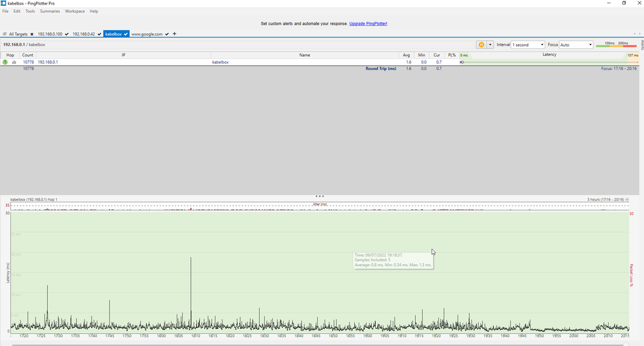Screen dimensions: 644x346
Task: Toggle checkmark on 192.168.0.100 tab
Action: 67,34
